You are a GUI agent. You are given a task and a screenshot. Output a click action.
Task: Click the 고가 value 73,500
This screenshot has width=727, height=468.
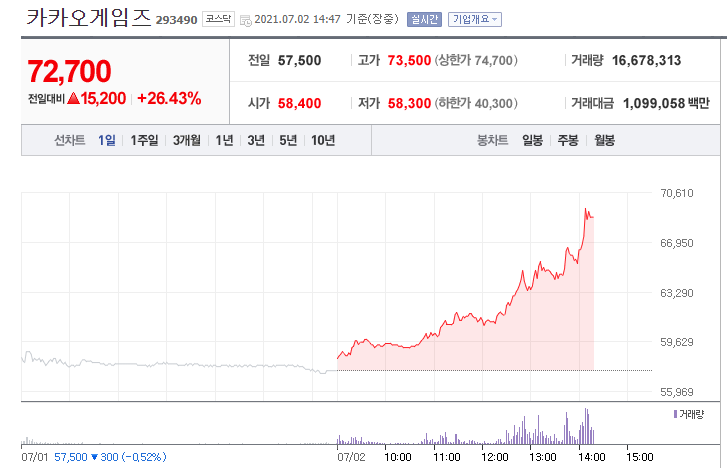tap(409, 60)
